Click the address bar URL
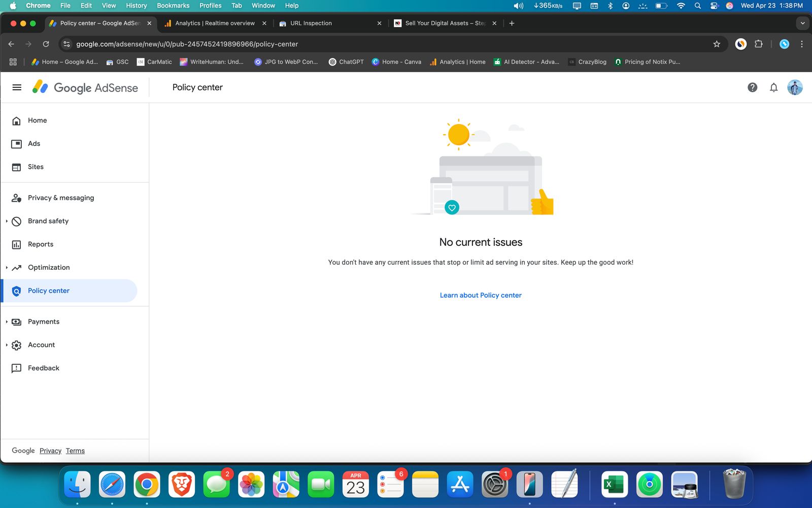The height and width of the screenshot is (508, 812). point(187,44)
